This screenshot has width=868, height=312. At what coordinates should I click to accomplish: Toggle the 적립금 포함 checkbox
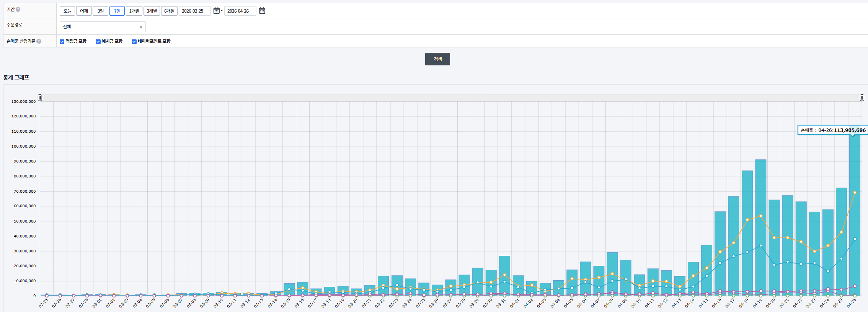[62, 42]
